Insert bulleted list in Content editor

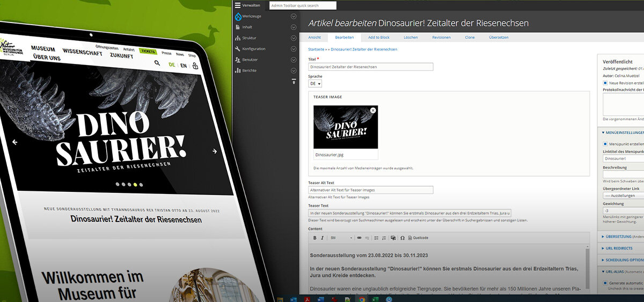click(x=376, y=238)
